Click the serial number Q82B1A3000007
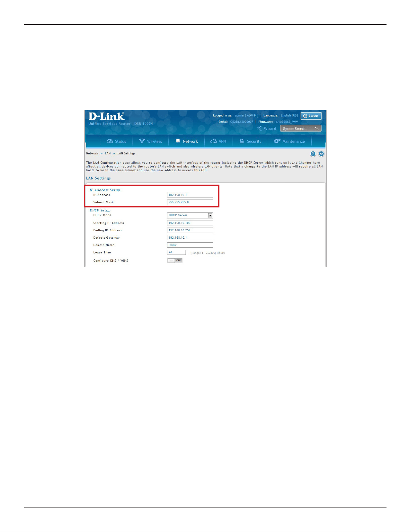Viewport: 411px width, 532px height. [x=242, y=122]
